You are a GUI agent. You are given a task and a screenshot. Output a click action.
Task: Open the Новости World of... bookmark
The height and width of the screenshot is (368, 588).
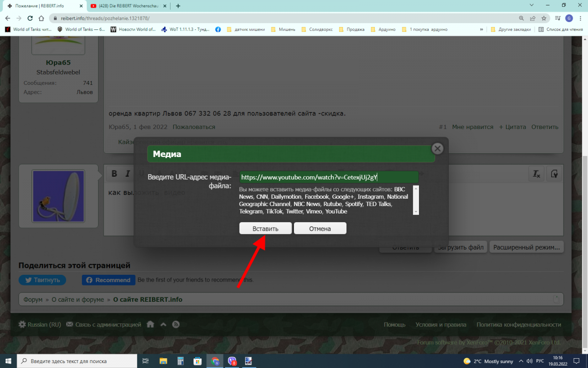click(133, 29)
